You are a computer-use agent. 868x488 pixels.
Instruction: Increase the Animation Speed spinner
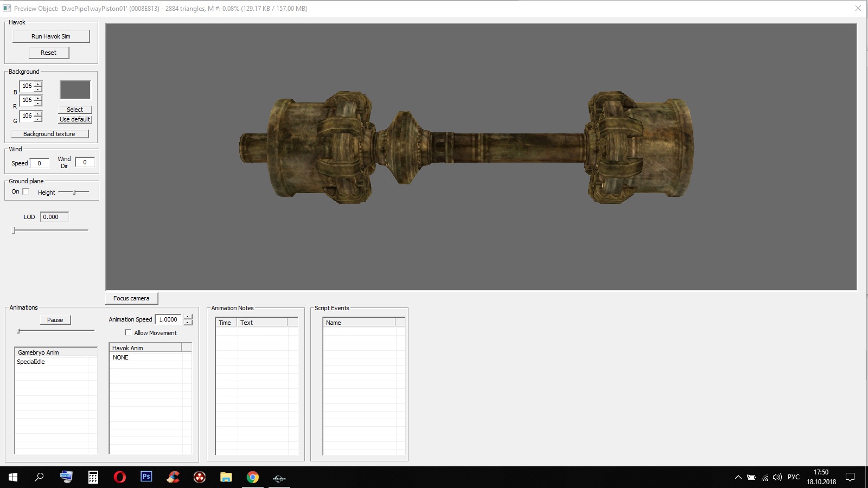pyautogui.click(x=188, y=317)
